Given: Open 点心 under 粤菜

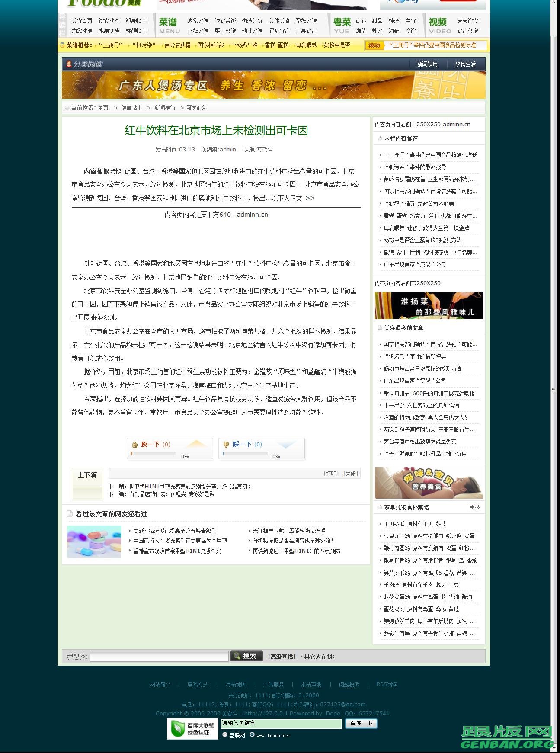Looking at the screenshot, I should pyautogui.click(x=361, y=21).
